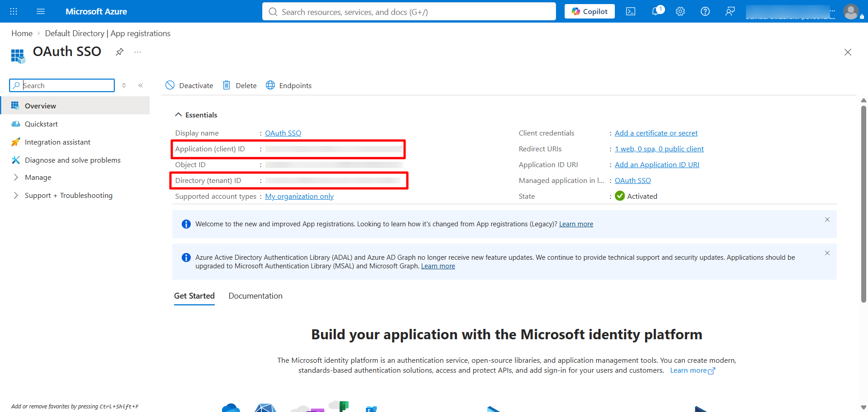Open Cloud Shell from the top bar
This screenshot has width=868, height=412.
[x=631, y=11]
